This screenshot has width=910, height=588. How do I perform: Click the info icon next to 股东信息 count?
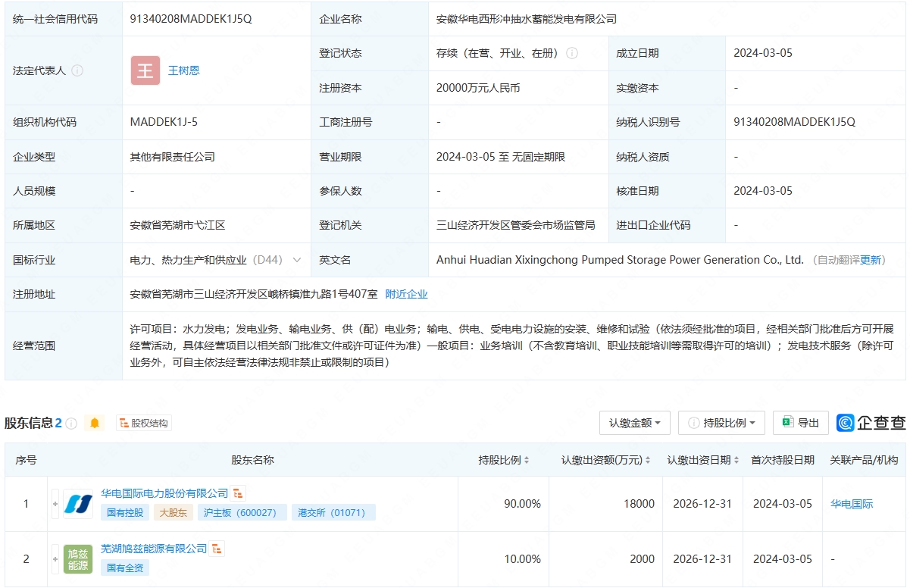71,423
